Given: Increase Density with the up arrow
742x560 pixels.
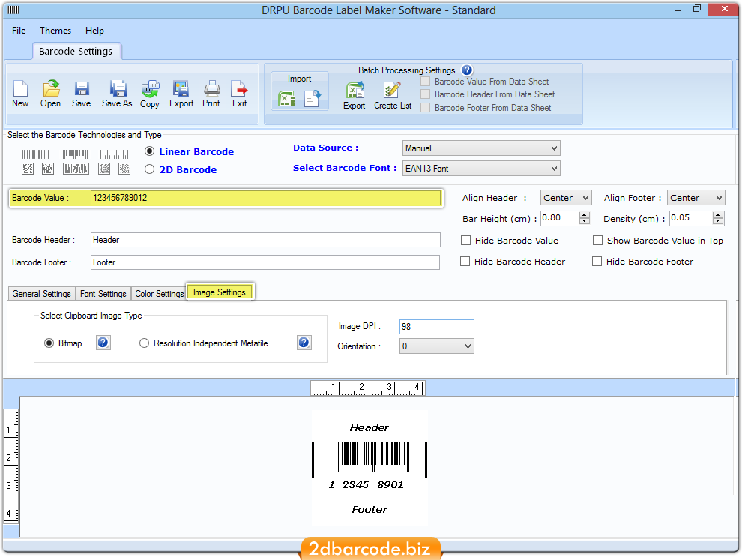Looking at the screenshot, I should click(x=718, y=215).
